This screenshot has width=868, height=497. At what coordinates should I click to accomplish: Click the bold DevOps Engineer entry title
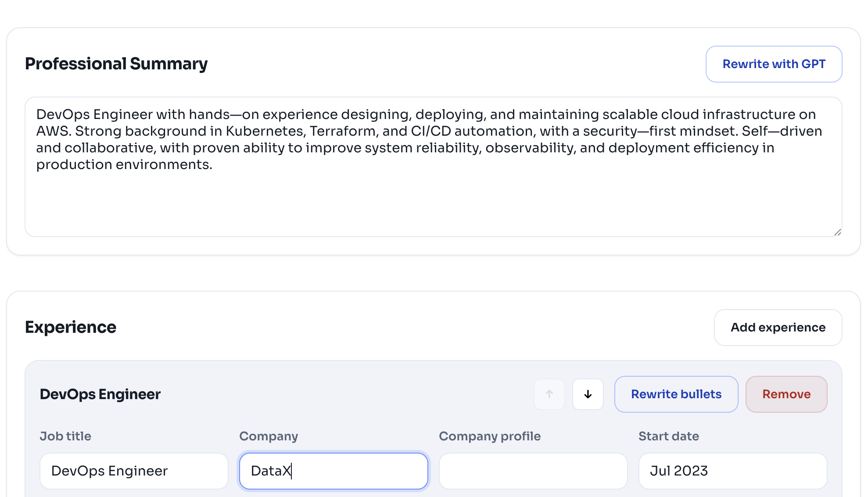[x=100, y=394]
